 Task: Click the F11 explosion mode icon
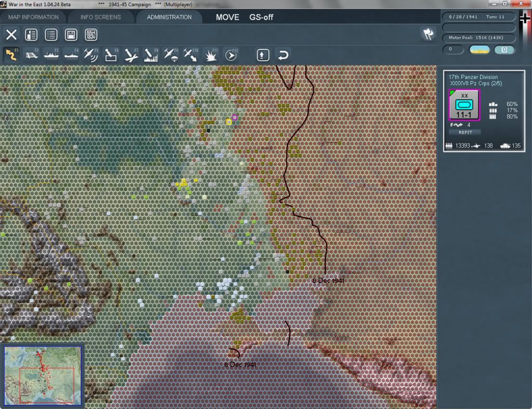click(211, 55)
